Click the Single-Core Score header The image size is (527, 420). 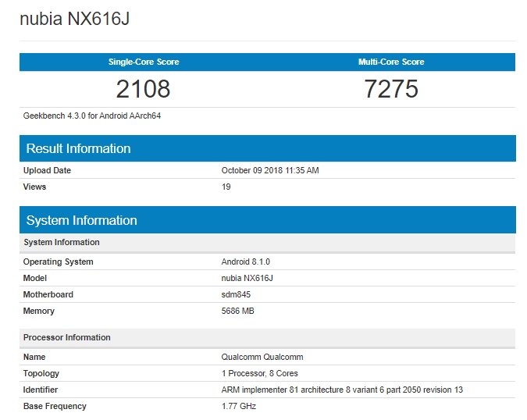[144, 62]
